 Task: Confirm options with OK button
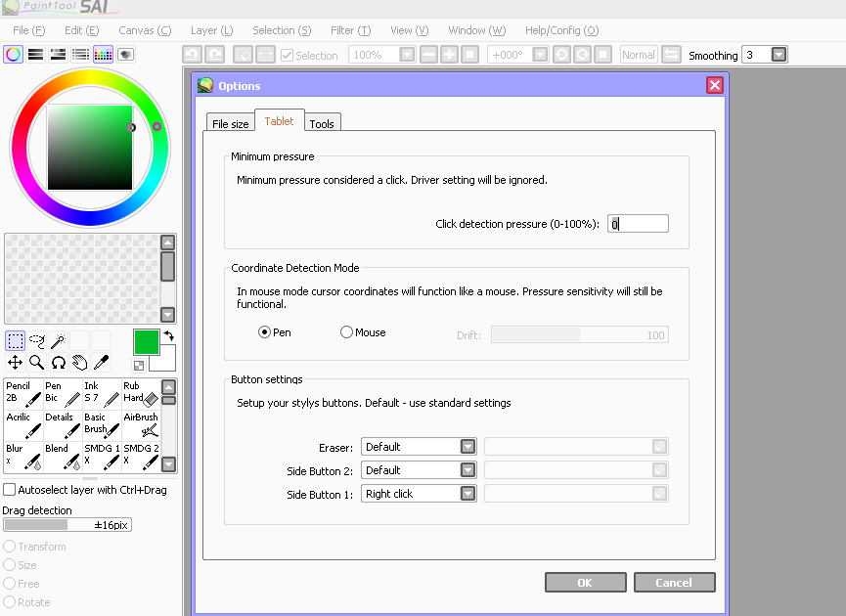point(586,583)
